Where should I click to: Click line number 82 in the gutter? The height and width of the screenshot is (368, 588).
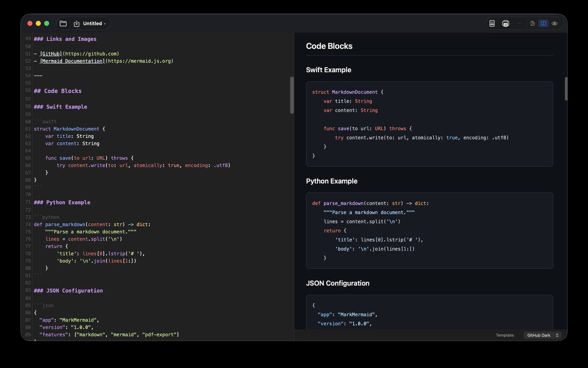click(28, 283)
